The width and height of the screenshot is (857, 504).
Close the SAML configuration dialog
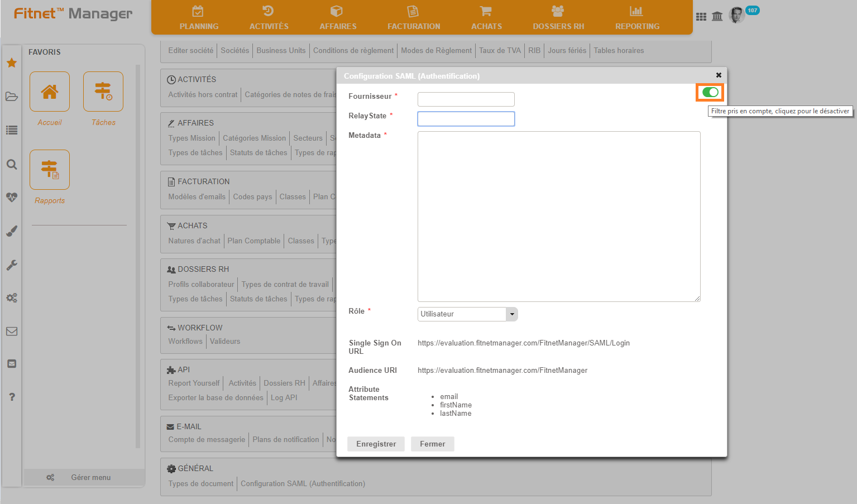(719, 75)
